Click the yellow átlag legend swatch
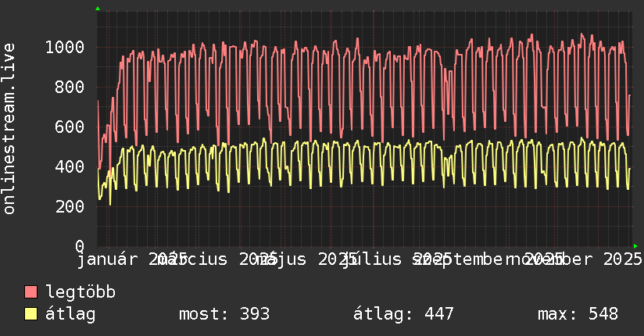 point(30,314)
